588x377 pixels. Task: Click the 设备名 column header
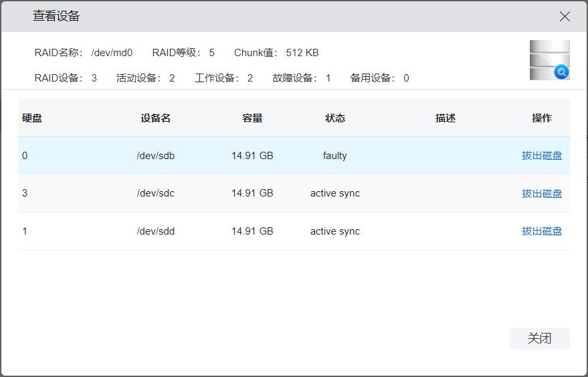(x=156, y=118)
